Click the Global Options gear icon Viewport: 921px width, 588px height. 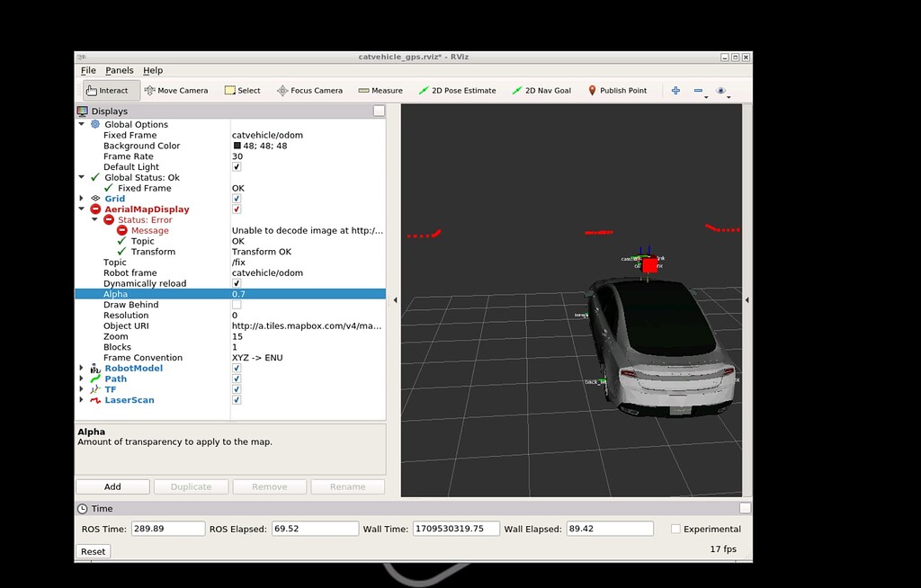point(95,125)
